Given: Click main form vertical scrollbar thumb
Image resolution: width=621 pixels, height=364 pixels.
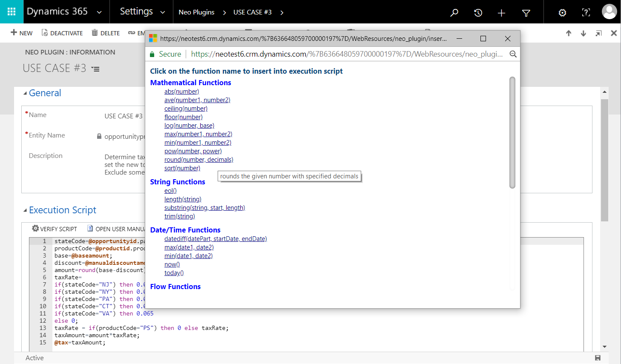Looking at the screenshot, I should (604, 160).
